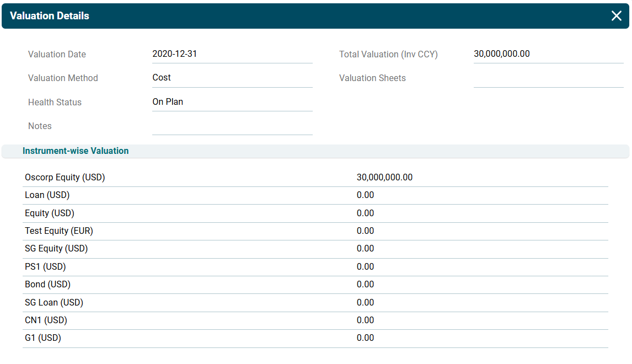Select the Equity (USD) instrument row

(50, 213)
